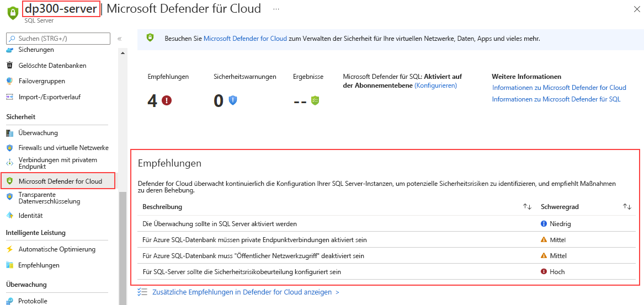The height and width of the screenshot is (305, 644).
Task: Click the Sicherungen cloud icon
Action: [10, 50]
